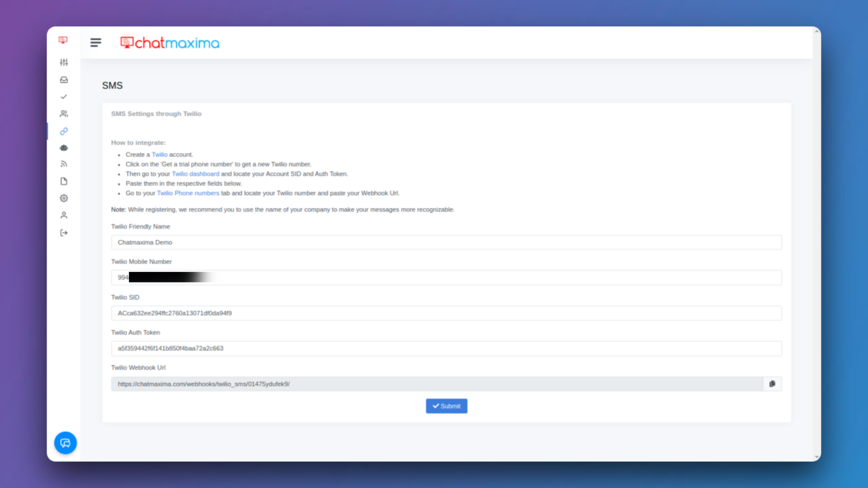Open the dashboard sliders icon in sidebar
Viewport: 868px width, 488px height.
point(64,62)
